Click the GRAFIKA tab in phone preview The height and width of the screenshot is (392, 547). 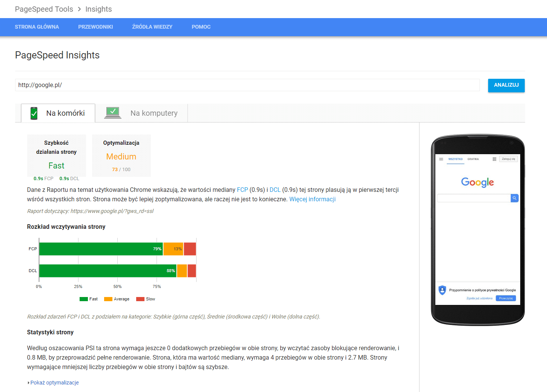(x=473, y=159)
